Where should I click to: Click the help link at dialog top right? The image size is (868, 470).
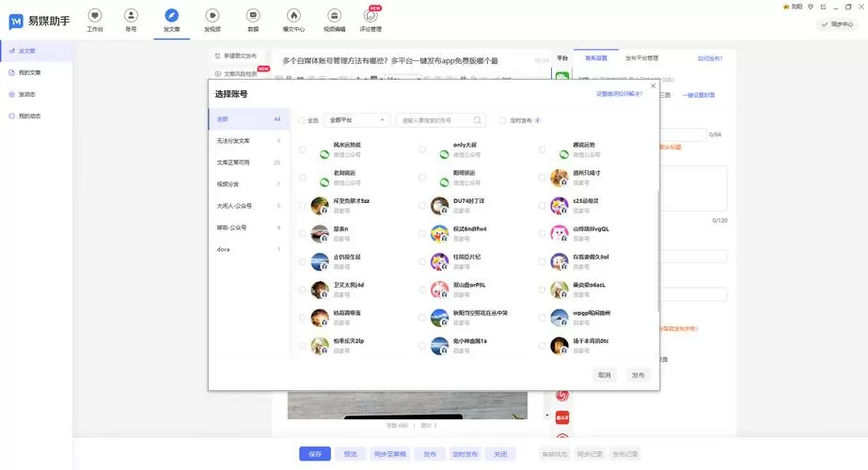(x=619, y=94)
